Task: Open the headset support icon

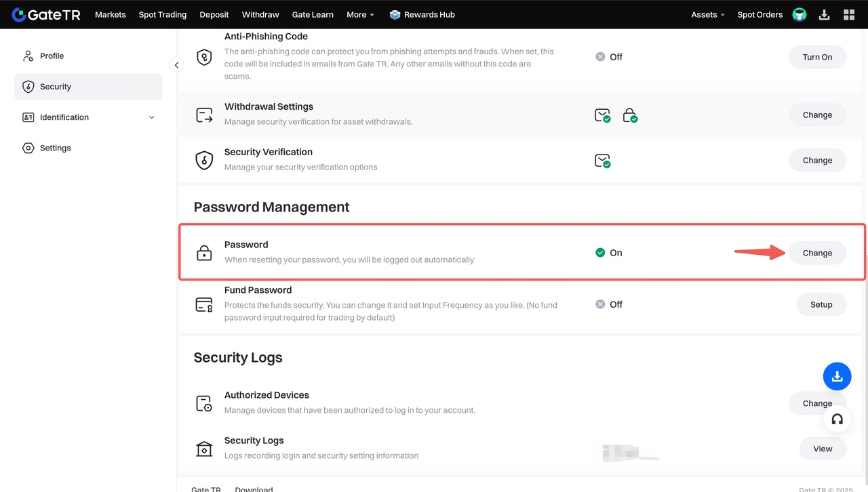Action: coord(837,419)
